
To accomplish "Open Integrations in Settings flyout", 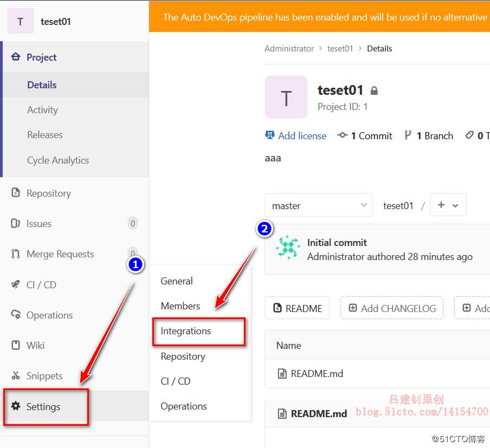I will point(185,331).
